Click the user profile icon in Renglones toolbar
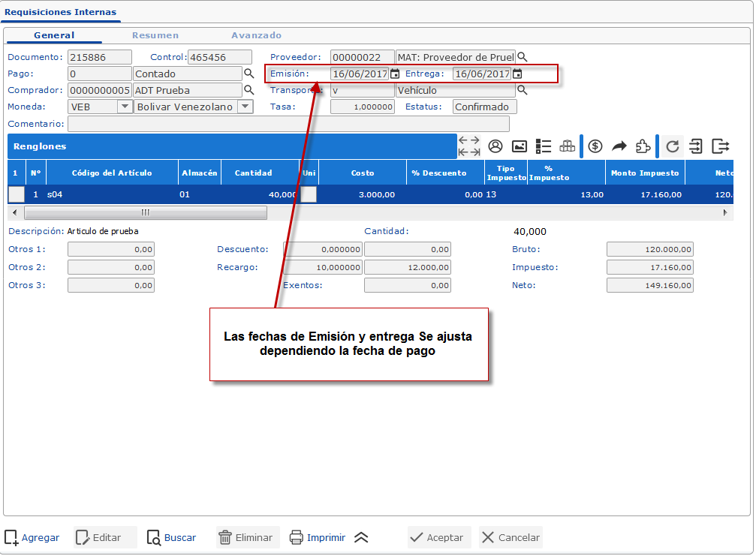This screenshot has height=556, width=756. [495, 146]
